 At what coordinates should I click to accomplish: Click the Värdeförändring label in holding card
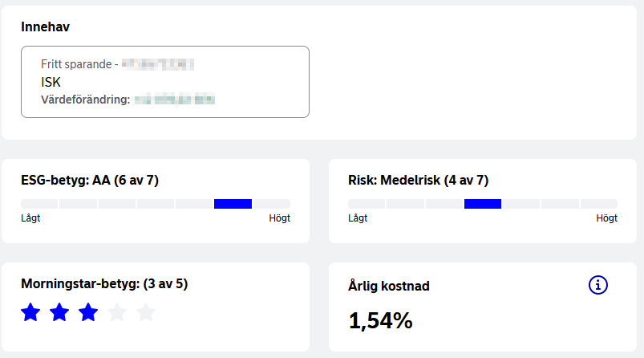click(x=85, y=100)
